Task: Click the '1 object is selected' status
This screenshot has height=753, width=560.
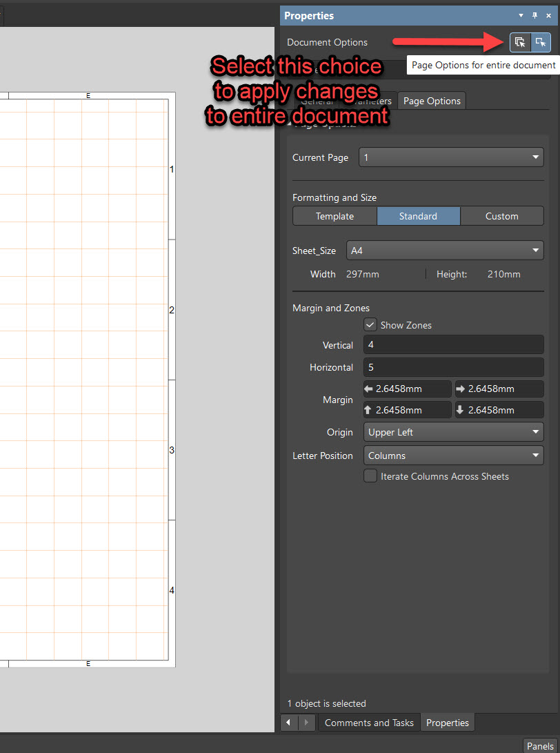Action: (x=327, y=703)
